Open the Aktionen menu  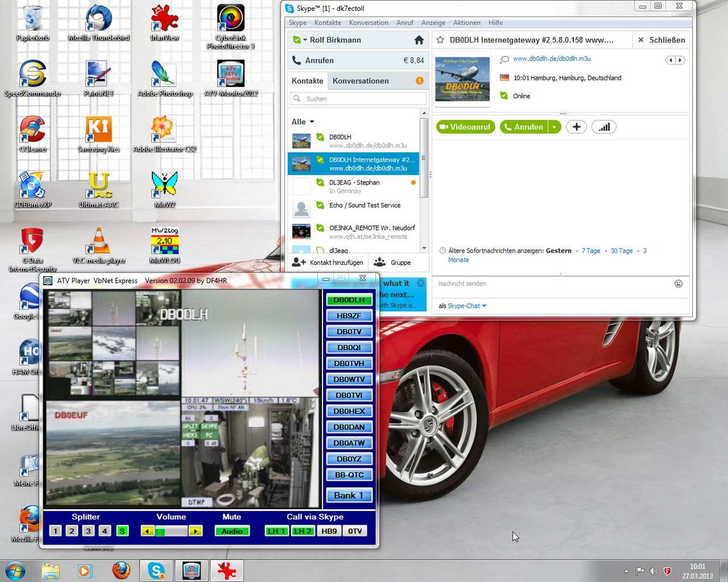click(x=467, y=23)
